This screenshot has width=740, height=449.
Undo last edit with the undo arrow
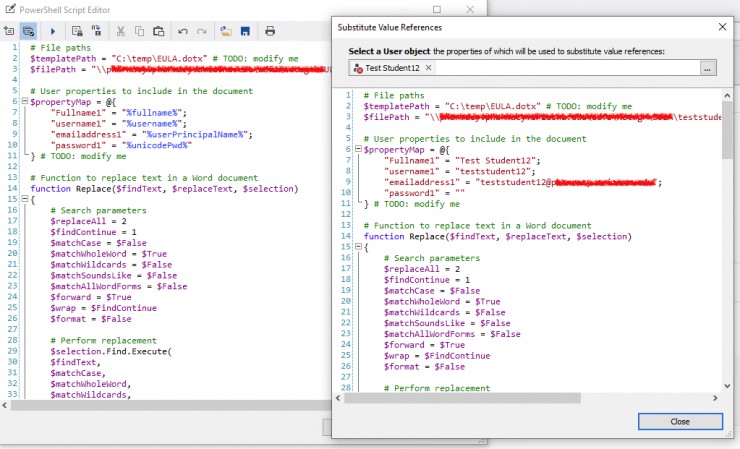[183, 31]
